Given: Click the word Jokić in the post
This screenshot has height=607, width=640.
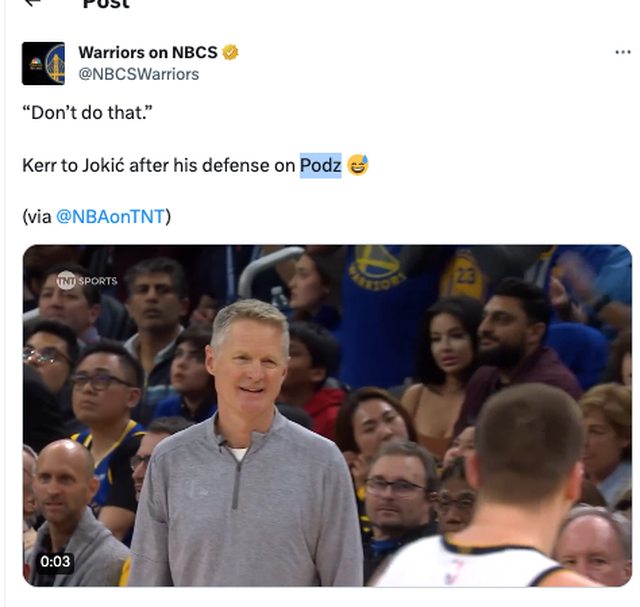Looking at the screenshot, I should [x=103, y=165].
